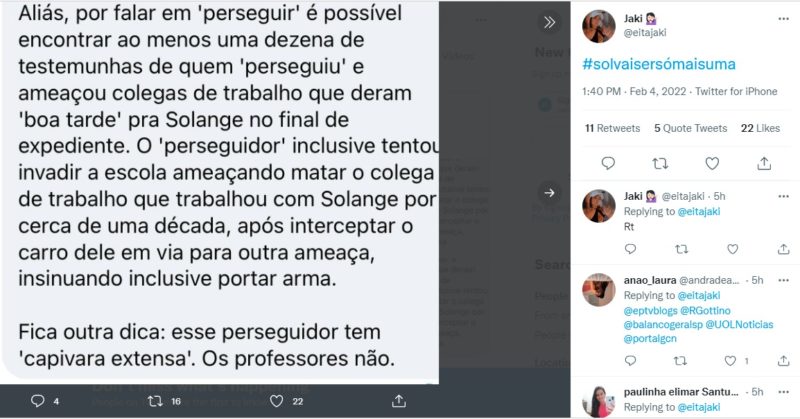Retweet main tweet in the right panel
This screenshot has height=419, width=800.
coord(660,163)
